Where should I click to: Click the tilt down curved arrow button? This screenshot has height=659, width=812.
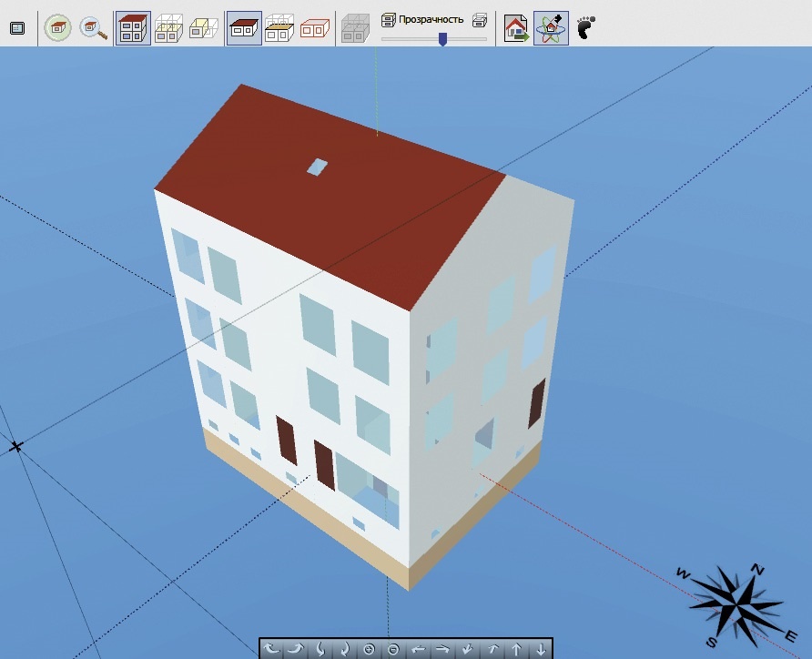(320, 649)
